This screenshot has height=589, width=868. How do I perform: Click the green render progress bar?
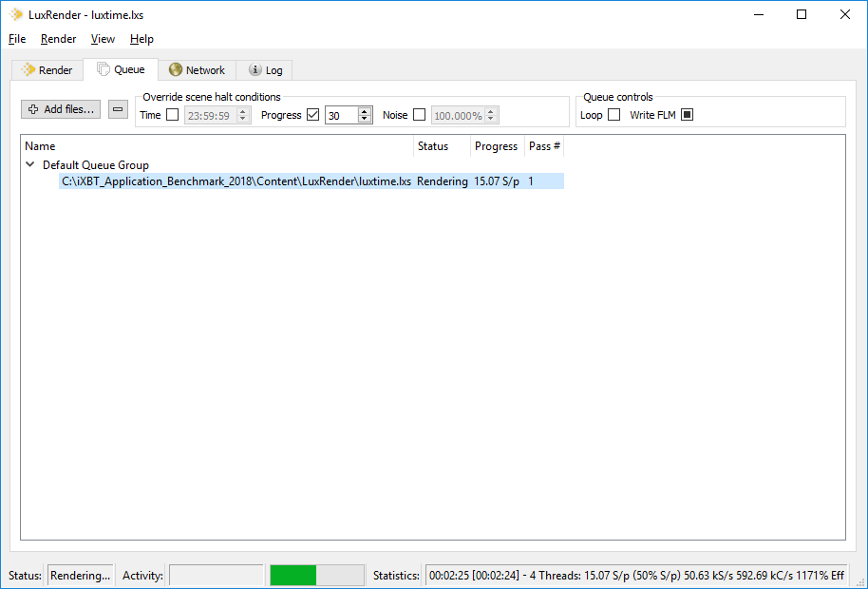pyautogui.click(x=316, y=575)
